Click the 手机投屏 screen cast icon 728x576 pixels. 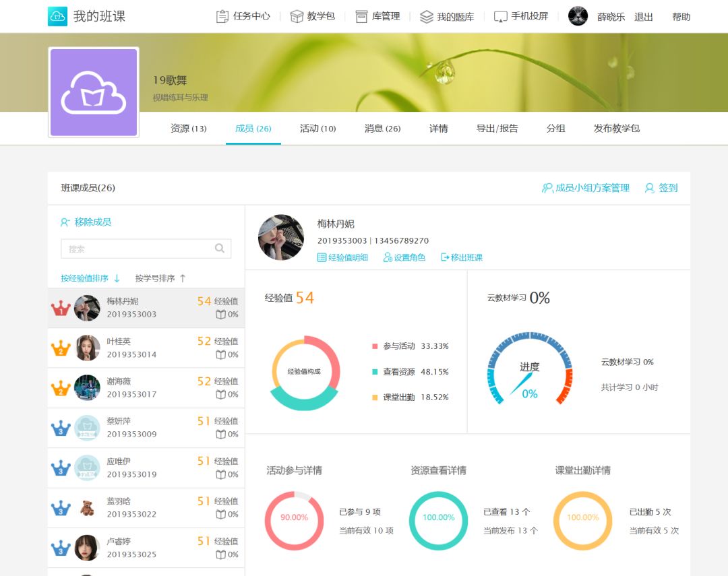[x=500, y=17]
